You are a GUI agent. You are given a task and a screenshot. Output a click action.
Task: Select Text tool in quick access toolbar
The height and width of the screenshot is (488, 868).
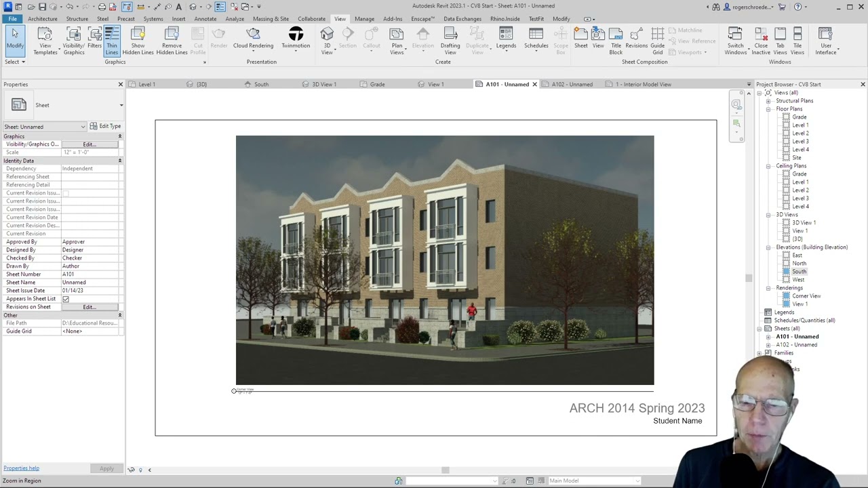pyautogui.click(x=179, y=7)
